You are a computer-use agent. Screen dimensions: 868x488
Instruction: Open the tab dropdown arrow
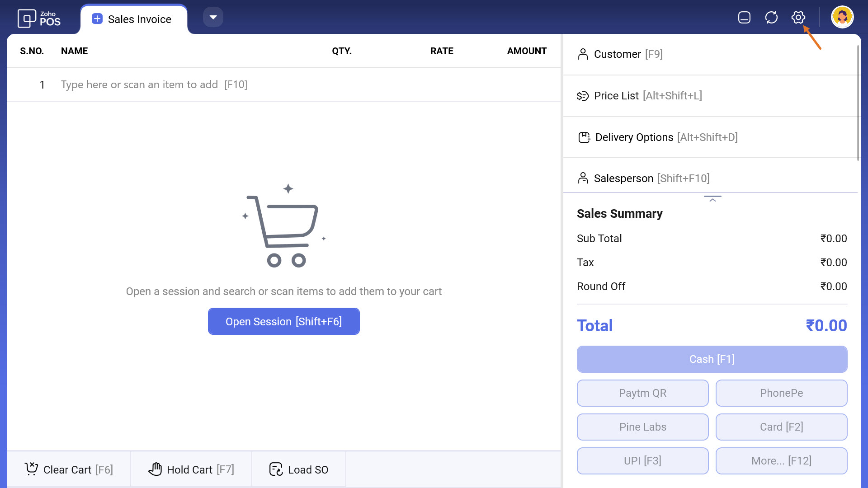click(x=213, y=17)
